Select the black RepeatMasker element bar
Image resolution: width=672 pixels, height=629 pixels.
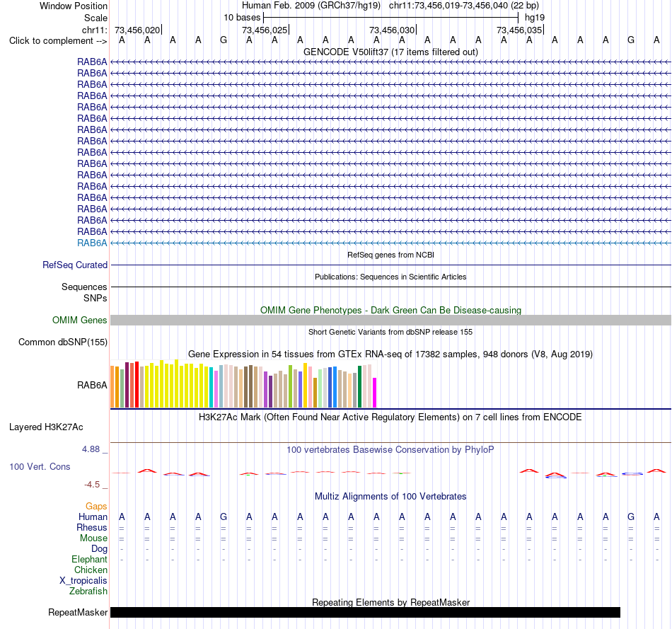[x=365, y=612]
